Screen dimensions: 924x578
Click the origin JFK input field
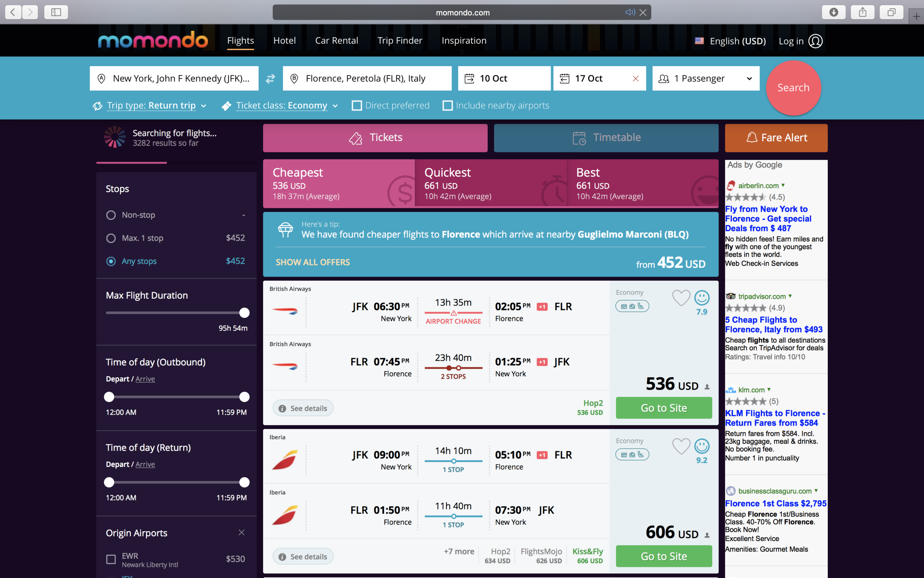pos(174,78)
